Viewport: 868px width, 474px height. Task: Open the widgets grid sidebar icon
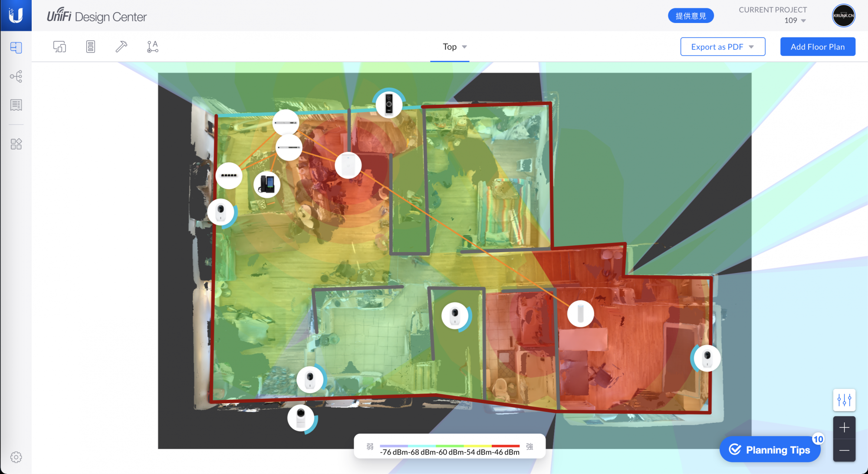[x=16, y=144]
